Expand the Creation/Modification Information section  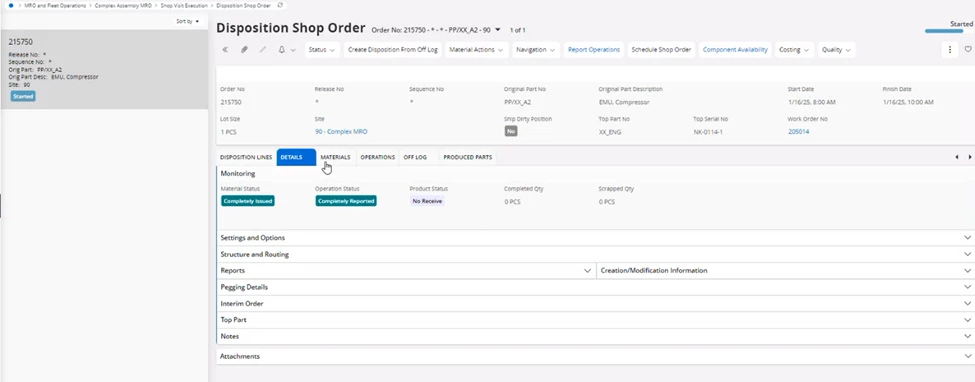pos(785,271)
